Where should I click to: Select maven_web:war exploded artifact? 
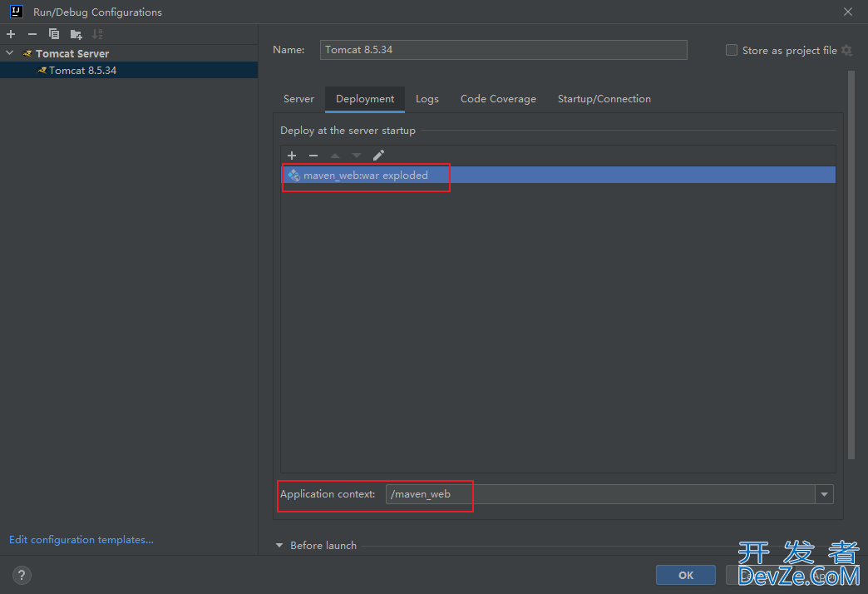click(558, 175)
